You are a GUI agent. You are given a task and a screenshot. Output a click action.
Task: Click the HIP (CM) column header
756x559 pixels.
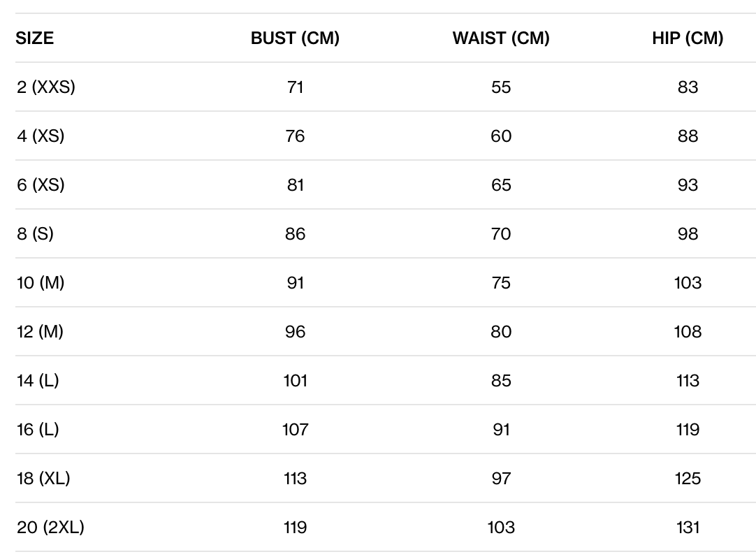tap(688, 38)
